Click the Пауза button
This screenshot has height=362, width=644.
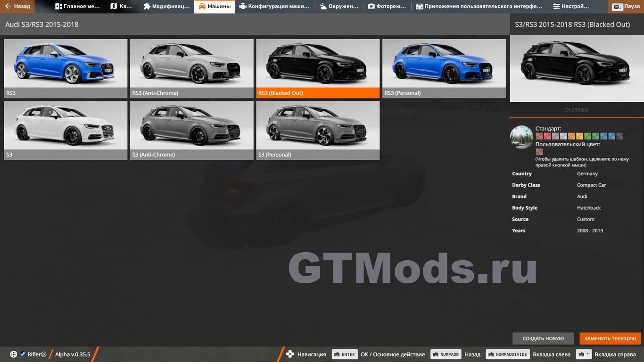tap(626, 7)
